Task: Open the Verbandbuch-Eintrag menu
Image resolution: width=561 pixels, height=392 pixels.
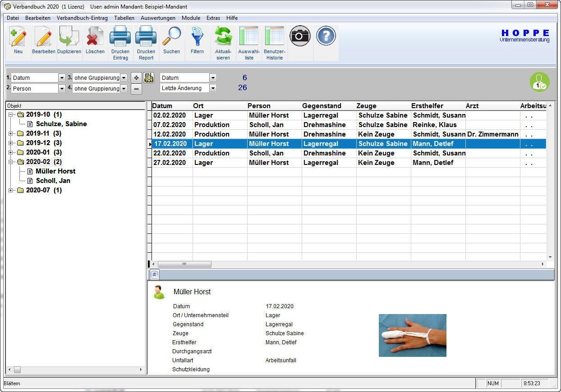Action: point(82,18)
